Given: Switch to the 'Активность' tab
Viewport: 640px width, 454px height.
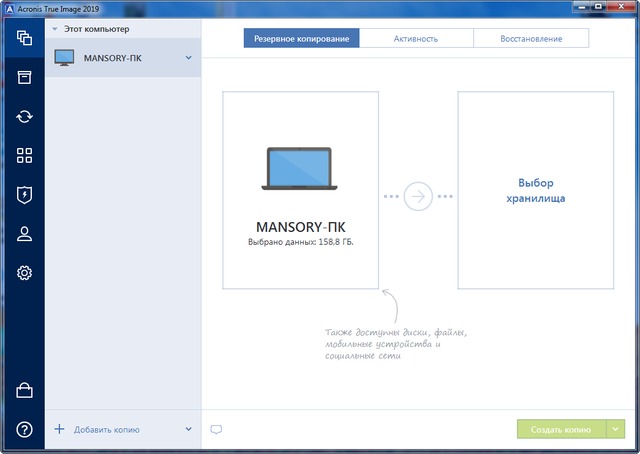Looking at the screenshot, I should [x=415, y=39].
